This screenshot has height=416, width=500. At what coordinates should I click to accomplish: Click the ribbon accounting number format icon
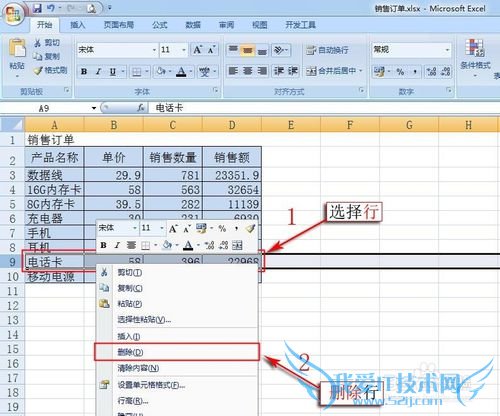[379, 71]
